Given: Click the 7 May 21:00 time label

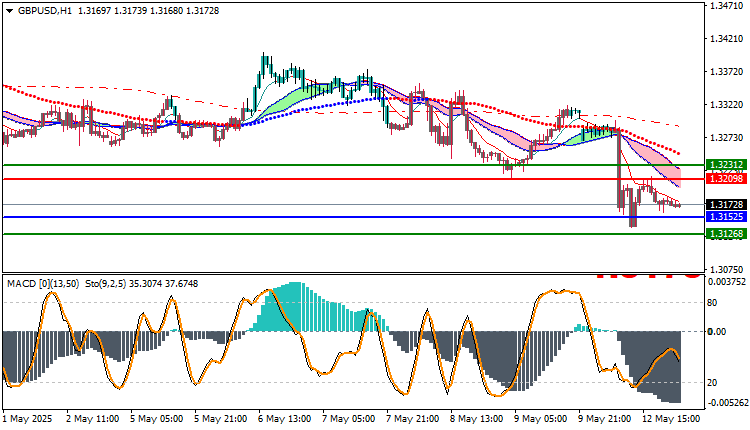Looking at the screenshot, I should [413, 419].
